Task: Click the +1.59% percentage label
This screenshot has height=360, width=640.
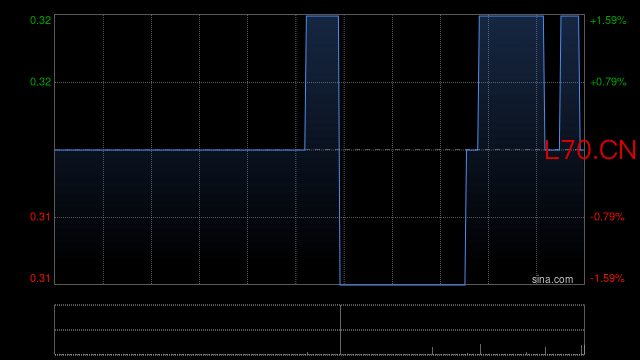Action: click(608, 20)
